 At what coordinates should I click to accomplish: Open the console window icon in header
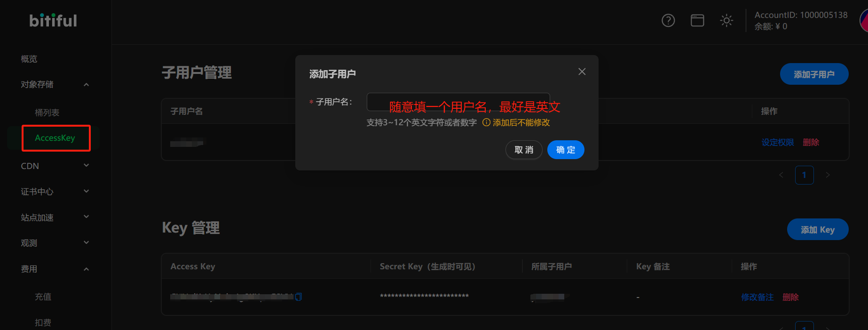[x=697, y=21]
